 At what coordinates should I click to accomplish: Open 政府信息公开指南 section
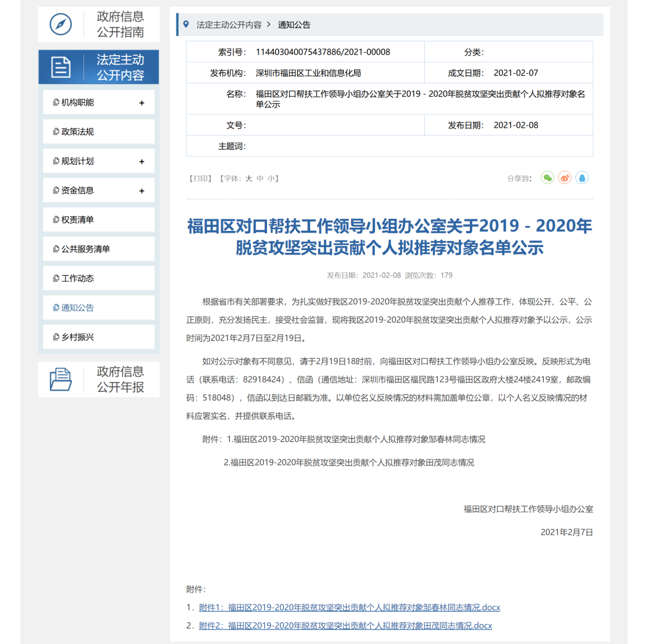point(99,25)
